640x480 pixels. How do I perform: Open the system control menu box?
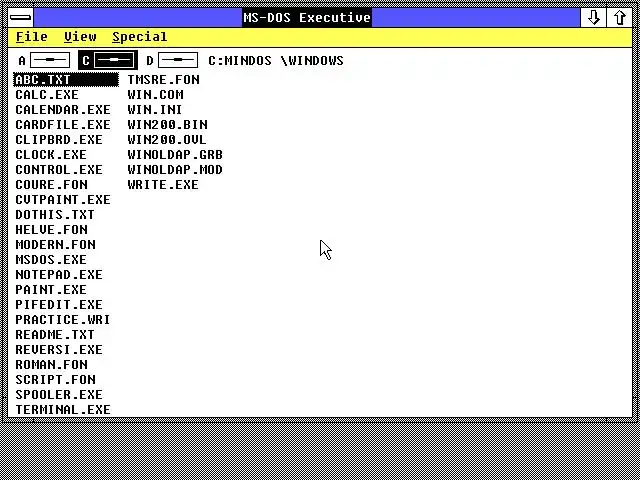point(20,18)
